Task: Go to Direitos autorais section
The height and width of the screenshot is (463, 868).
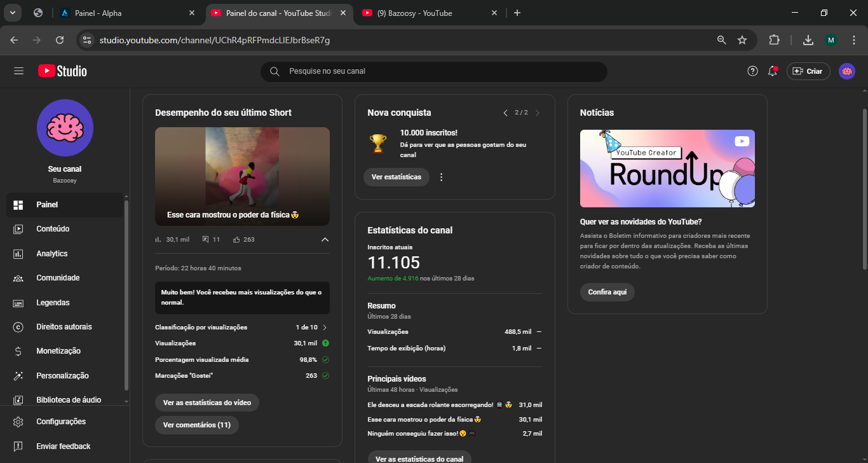Action: click(x=64, y=327)
